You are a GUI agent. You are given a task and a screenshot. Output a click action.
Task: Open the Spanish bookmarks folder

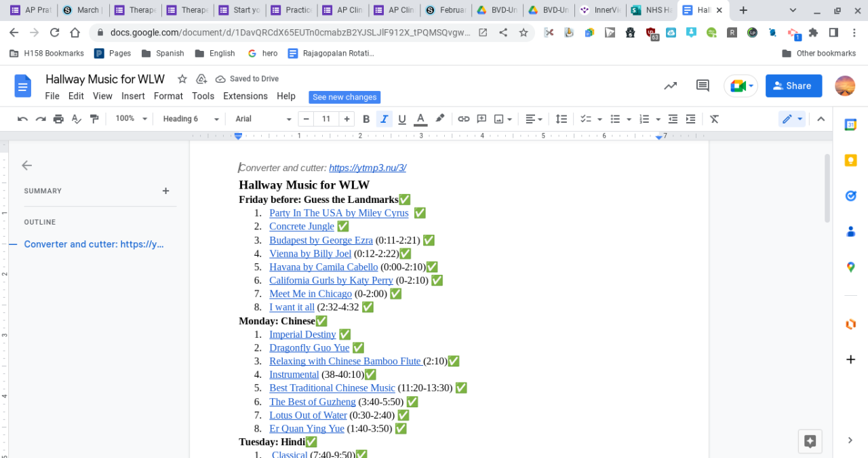(x=163, y=53)
